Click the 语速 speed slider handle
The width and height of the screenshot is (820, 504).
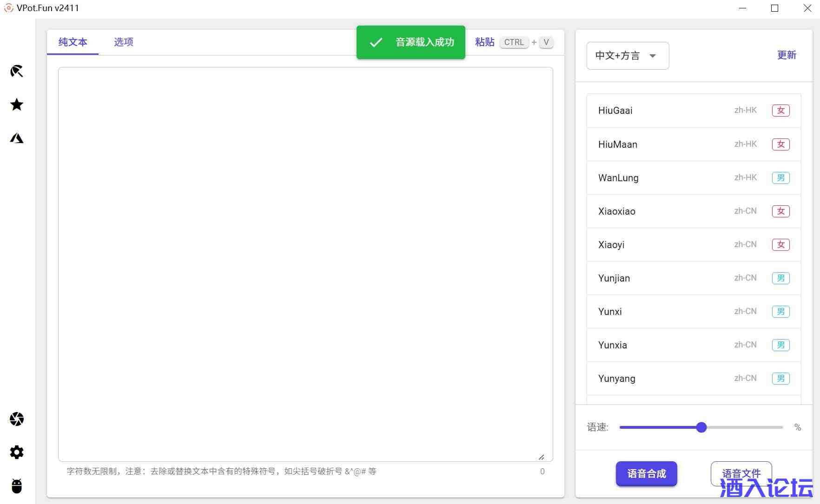coord(701,427)
